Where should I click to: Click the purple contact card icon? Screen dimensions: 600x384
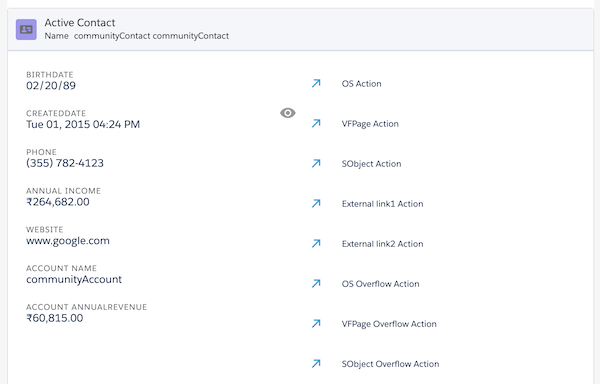pyautogui.click(x=26, y=29)
